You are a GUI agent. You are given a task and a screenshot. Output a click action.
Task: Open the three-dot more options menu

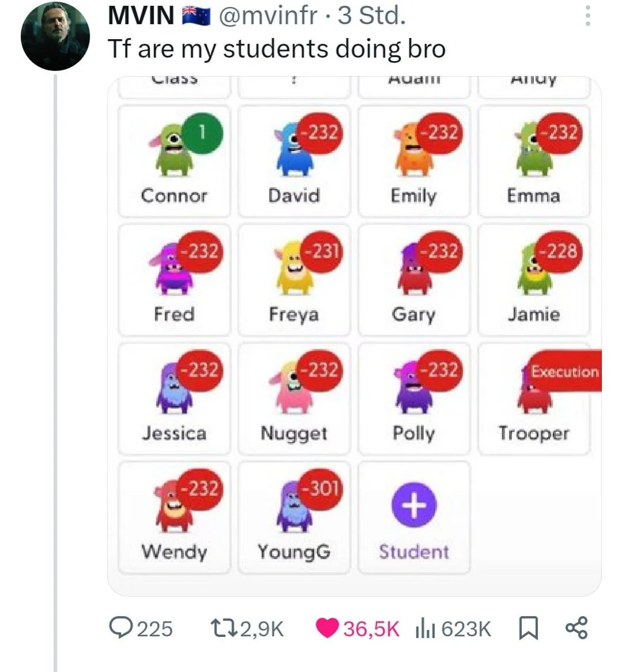click(x=587, y=16)
